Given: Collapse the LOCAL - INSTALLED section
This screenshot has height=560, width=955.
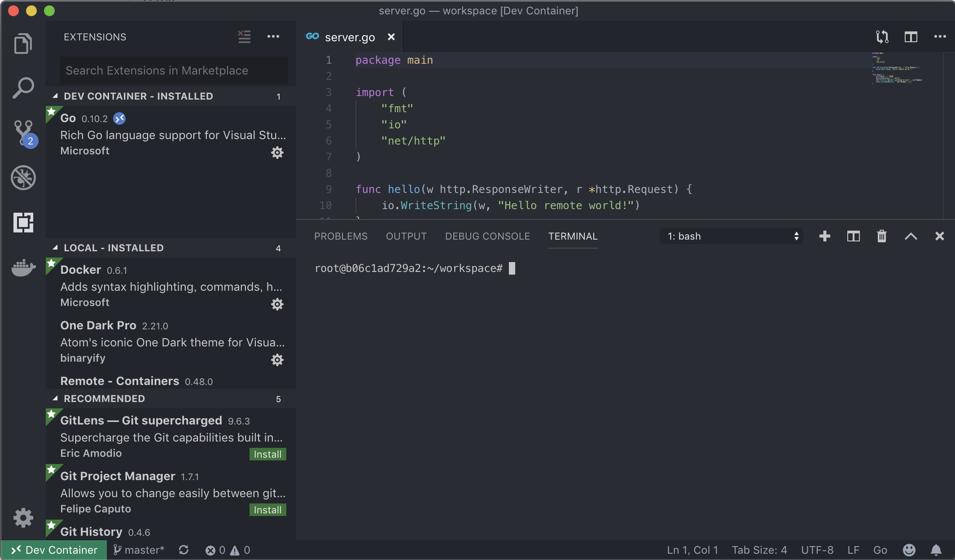Looking at the screenshot, I should coord(55,247).
